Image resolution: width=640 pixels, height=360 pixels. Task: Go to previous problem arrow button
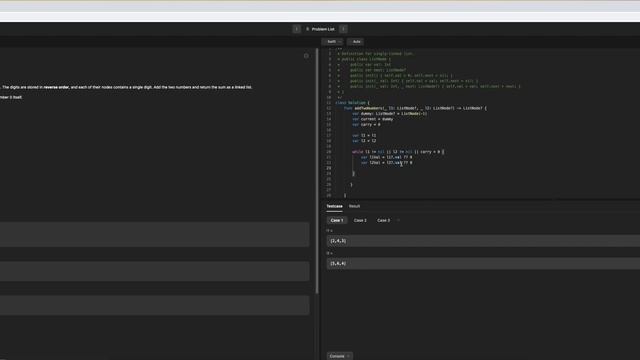pos(296,29)
